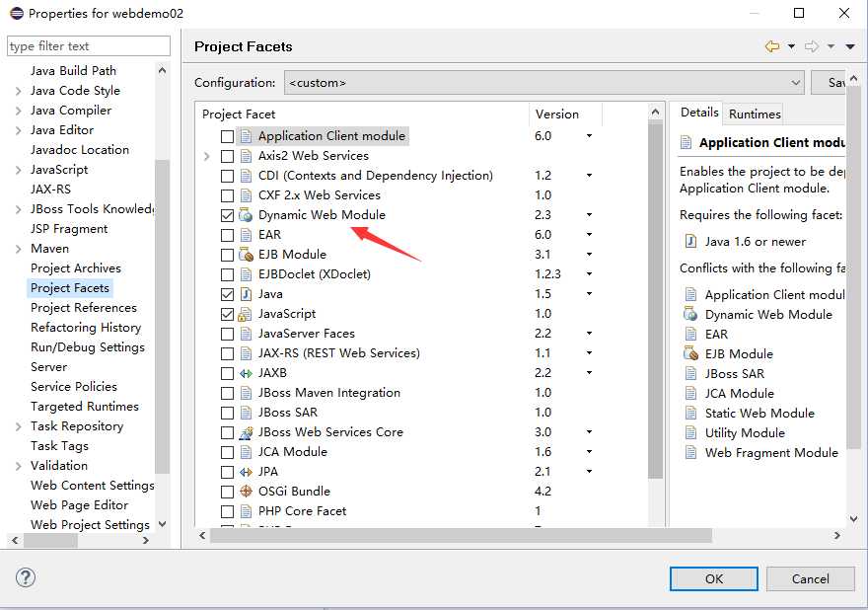Click the EJB Module facet icon
Viewport: 868px width, 610px height.
point(246,255)
